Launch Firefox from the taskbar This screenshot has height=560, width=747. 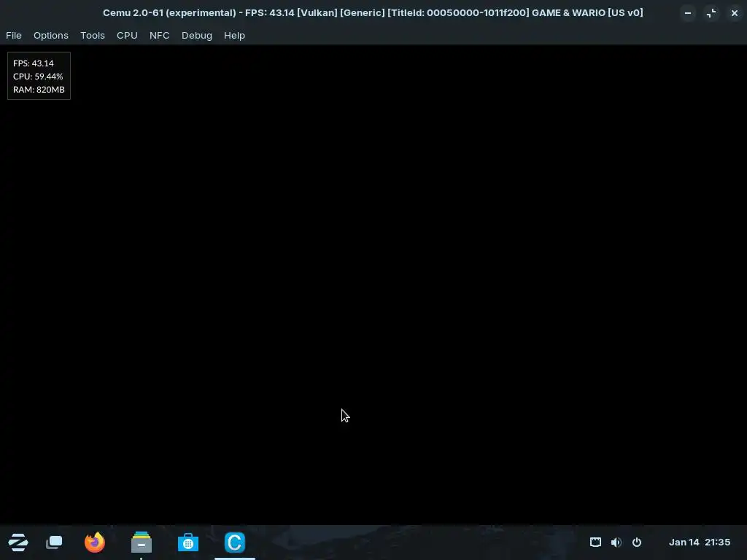click(x=94, y=542)
